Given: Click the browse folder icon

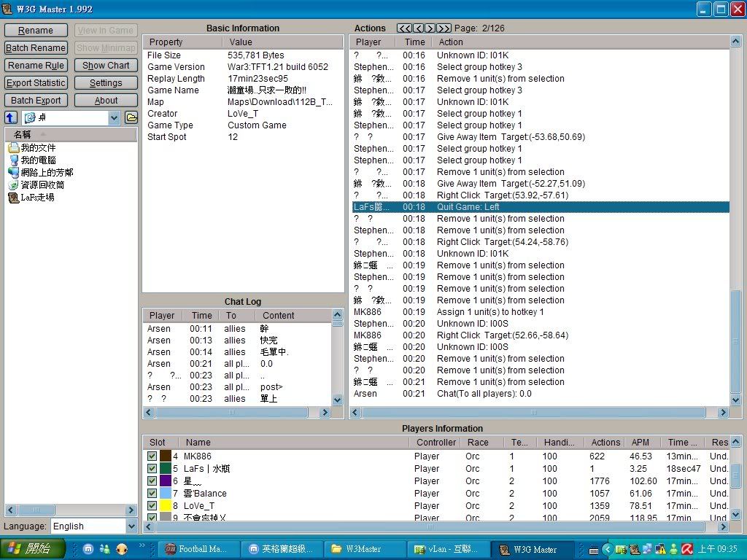Looking at the screenshot, I should (x=131, y=117).
